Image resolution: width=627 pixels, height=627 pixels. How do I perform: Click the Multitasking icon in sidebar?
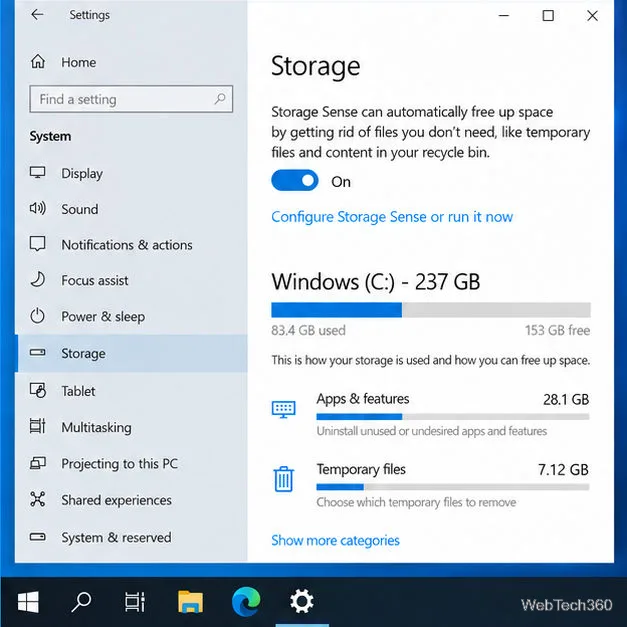point(38,426)
